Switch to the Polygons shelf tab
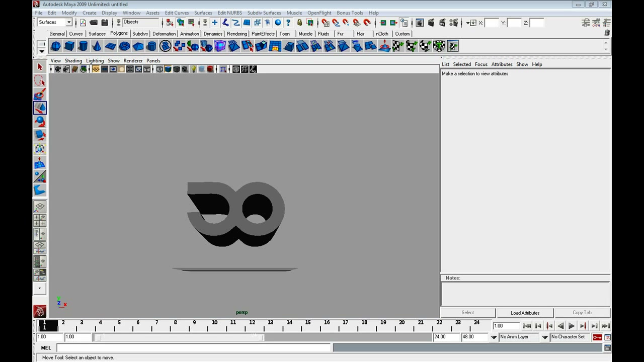The image size is (644, 362). coord(119,33)
